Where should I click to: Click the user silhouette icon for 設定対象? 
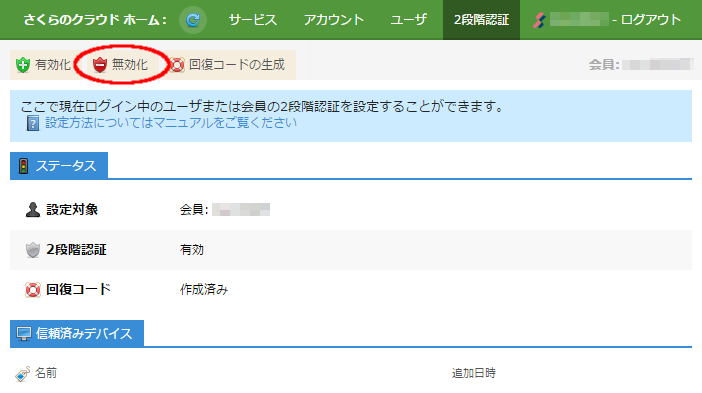coord(33,209)
